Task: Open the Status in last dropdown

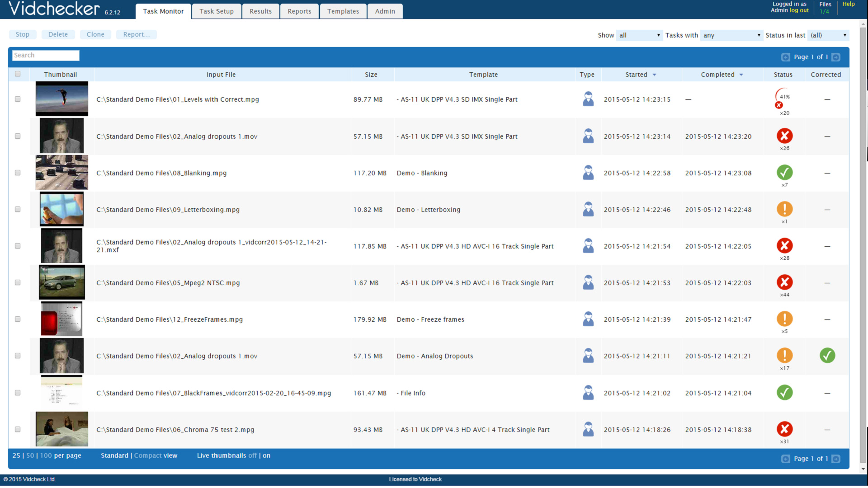Action: pyautogui.click(x=828, y=35)
